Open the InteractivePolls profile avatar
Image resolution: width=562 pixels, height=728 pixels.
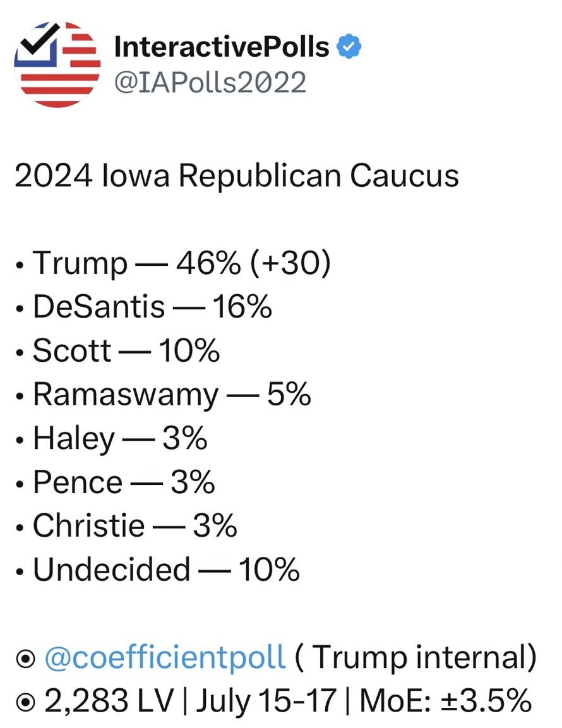pos(57,64)
